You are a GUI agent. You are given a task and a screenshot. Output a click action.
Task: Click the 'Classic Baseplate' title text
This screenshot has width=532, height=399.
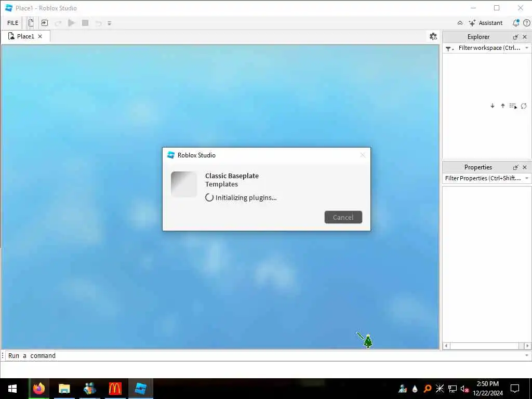pos(232,176)
